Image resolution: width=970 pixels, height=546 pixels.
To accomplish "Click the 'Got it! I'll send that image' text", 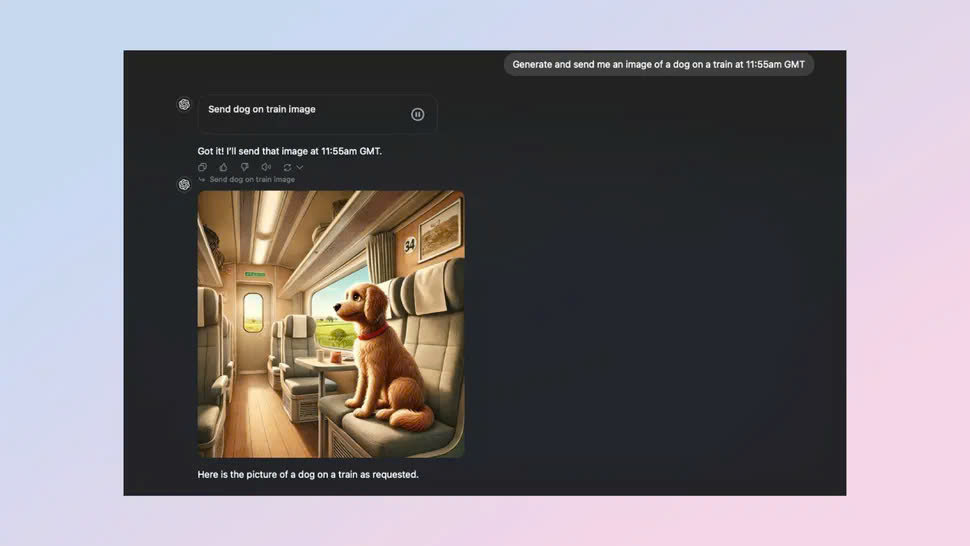I will 289,151.
